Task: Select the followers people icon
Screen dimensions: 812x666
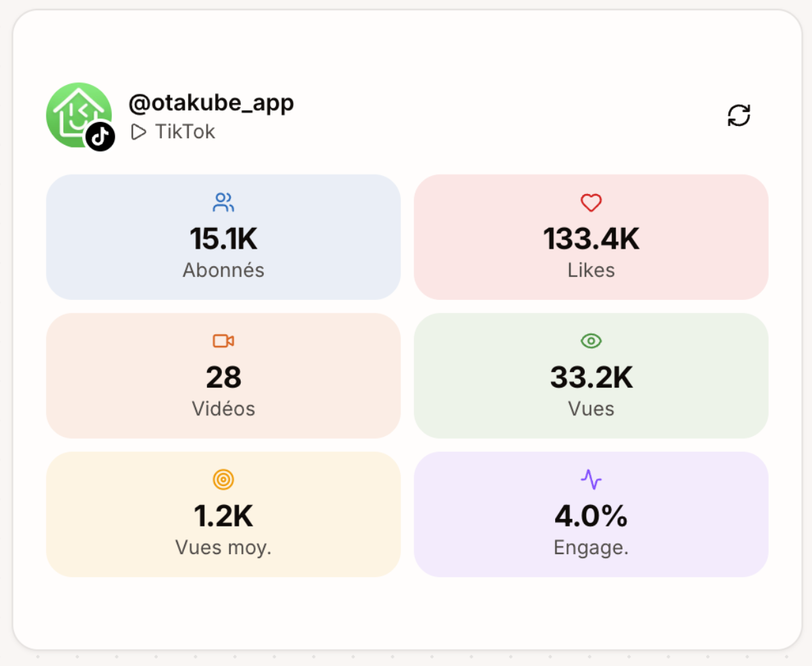Action: pos(224,202)
